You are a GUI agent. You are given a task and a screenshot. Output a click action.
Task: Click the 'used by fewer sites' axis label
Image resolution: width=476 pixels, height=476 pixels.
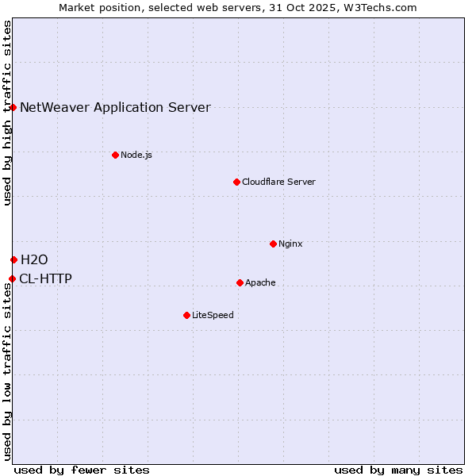pyautogui.click(x=82, y=470)
